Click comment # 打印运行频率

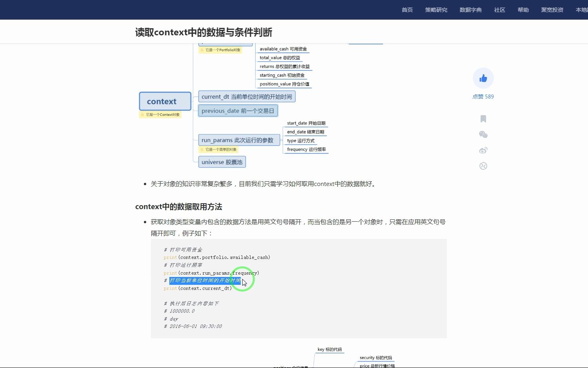click(x=183, y=265)
